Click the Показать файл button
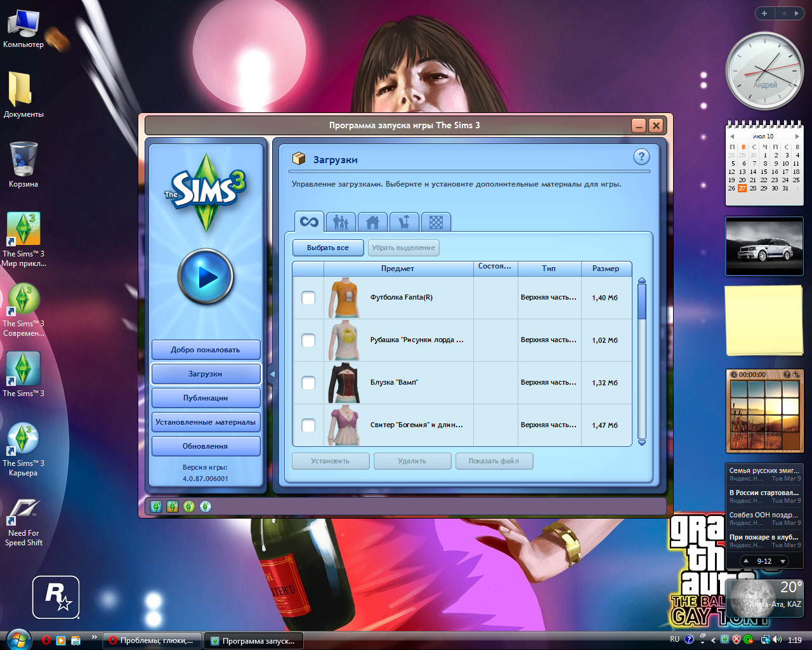This screenshot has height=650, width=812. pos(494,461)
